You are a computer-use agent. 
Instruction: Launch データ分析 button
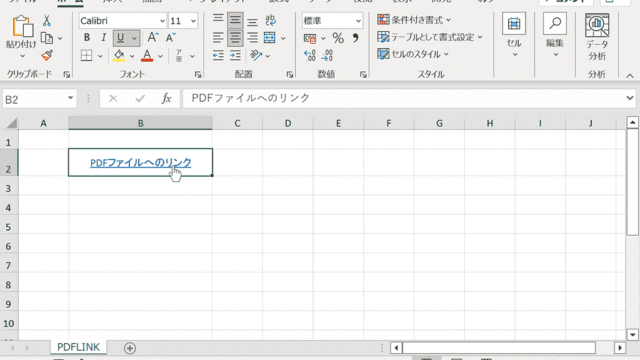pyautogui.click(x=597, y=37)
